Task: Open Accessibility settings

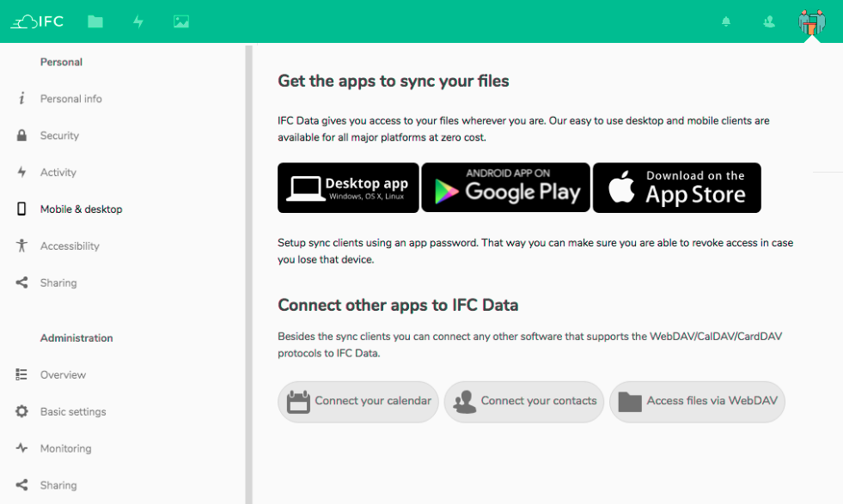Action: (x=70, y=246)
